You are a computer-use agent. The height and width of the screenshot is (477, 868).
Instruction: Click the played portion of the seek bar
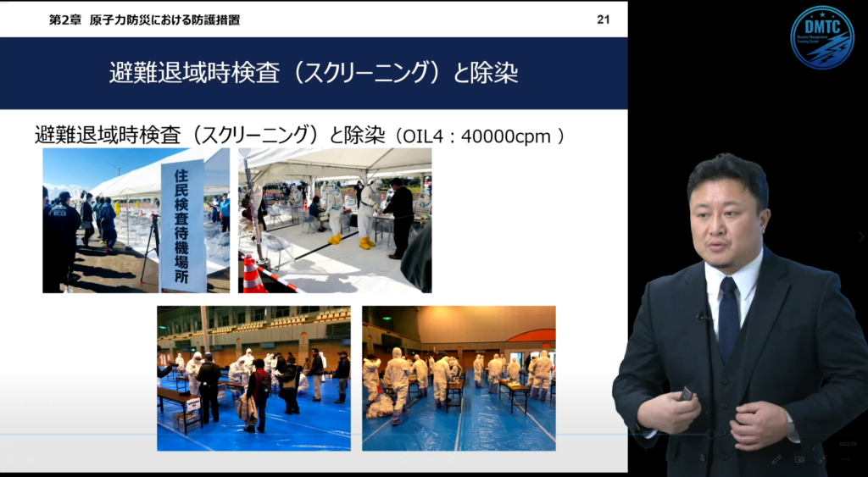click(339, 435)
